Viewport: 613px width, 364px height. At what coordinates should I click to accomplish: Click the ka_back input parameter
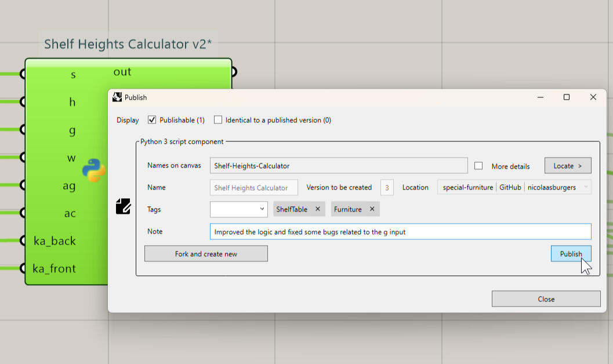(x=55, y=241)
